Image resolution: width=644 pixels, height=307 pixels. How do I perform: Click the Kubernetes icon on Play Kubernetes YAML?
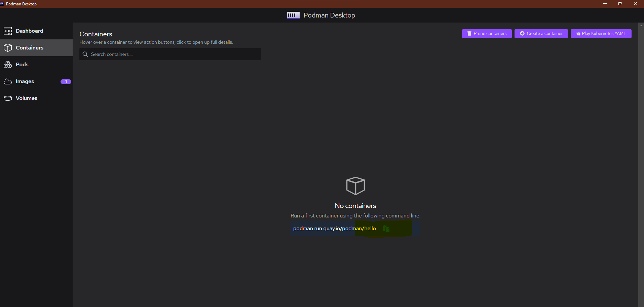(x=577, y=33)
